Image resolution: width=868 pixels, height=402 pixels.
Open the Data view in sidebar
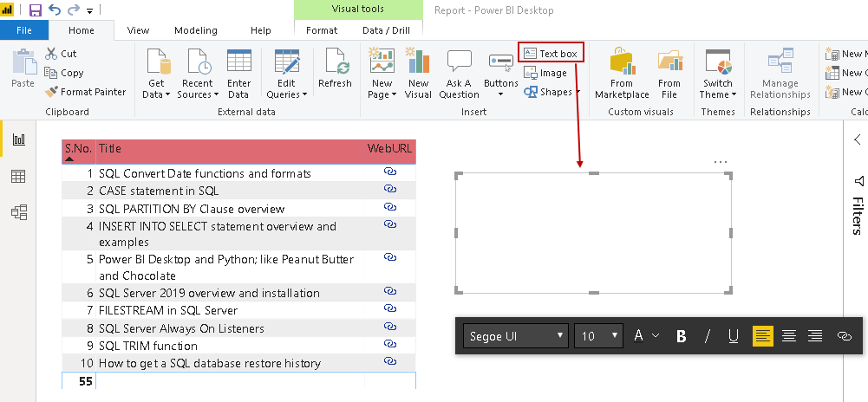coord(19,177)
